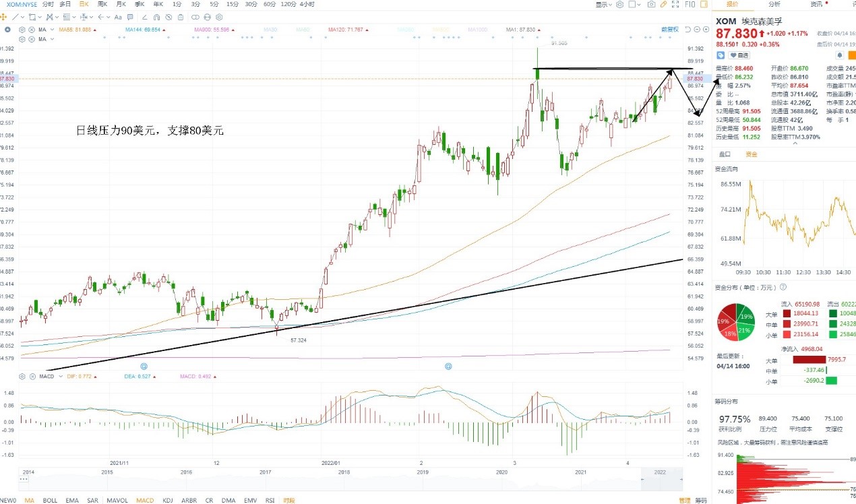The height and width of the screenshot is (504, 856).
Task: Click left handle of timeline navigator
Action: 642,479
